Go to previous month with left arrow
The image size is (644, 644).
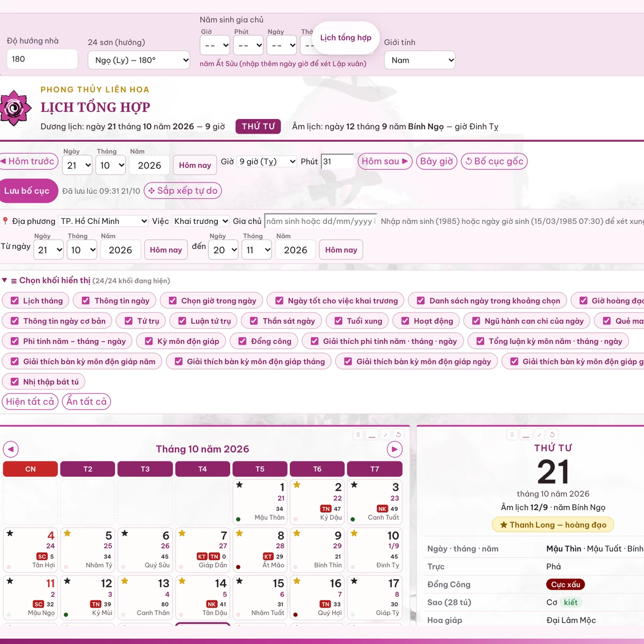click(11, 449)
